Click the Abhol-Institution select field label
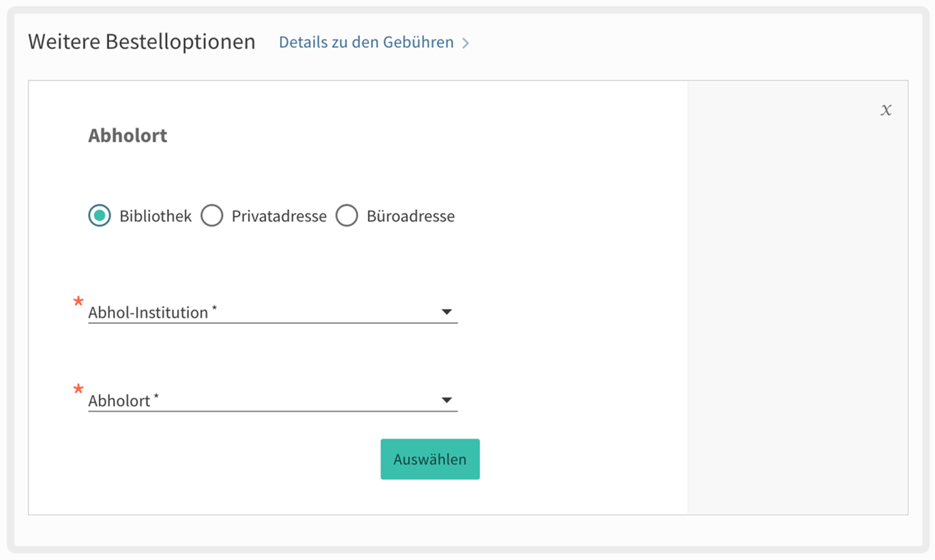The height and width of the screenshot is (560, 935). tap(148, 312)
